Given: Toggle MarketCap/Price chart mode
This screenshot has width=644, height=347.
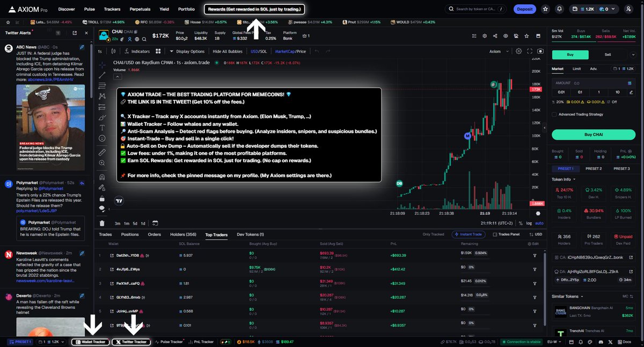Looking at the screenshot, I should click(x=290, y=51).
